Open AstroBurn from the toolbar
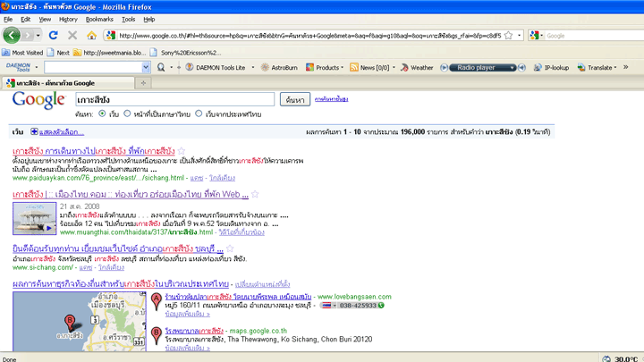Image resolution: width=644 pixels, height=362 pixels. point(279,68)
